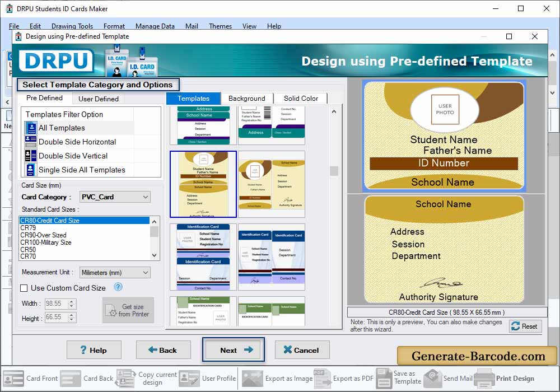Click the app icon in the main title bar
Viewport: 560px width, 392px height.
pos(10,8)
